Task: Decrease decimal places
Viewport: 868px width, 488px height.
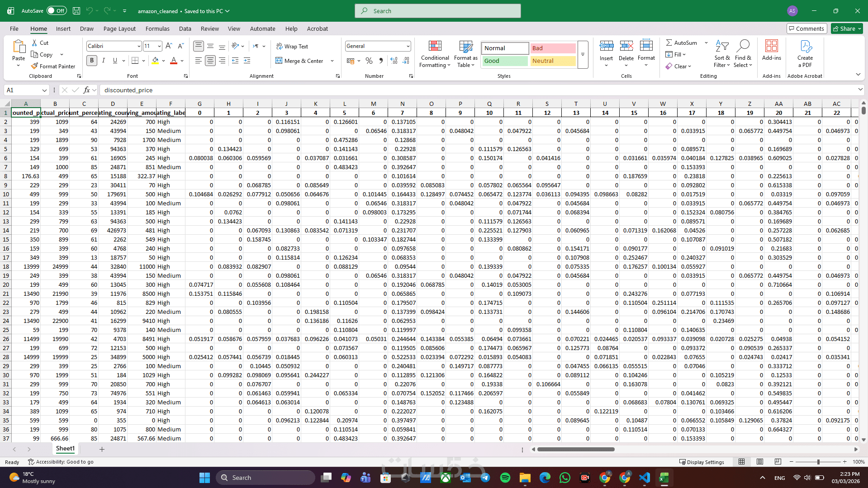Action: pos(406,61)
